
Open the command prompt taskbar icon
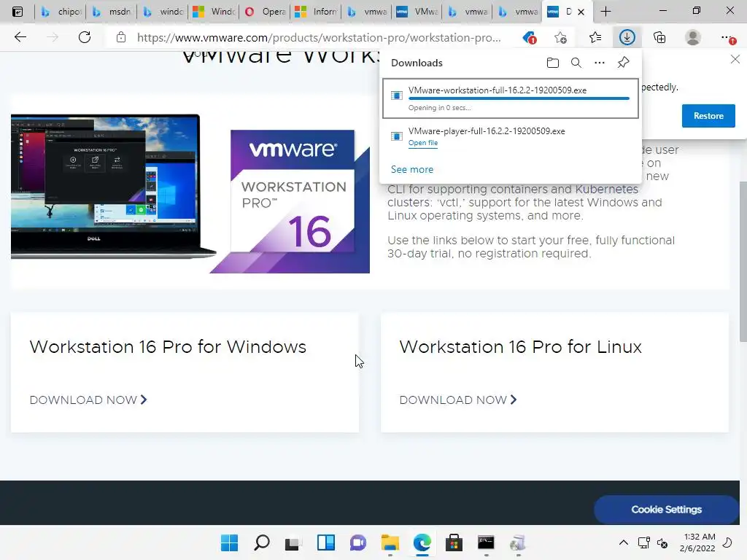pyautogui.click(x=486, y=542)
